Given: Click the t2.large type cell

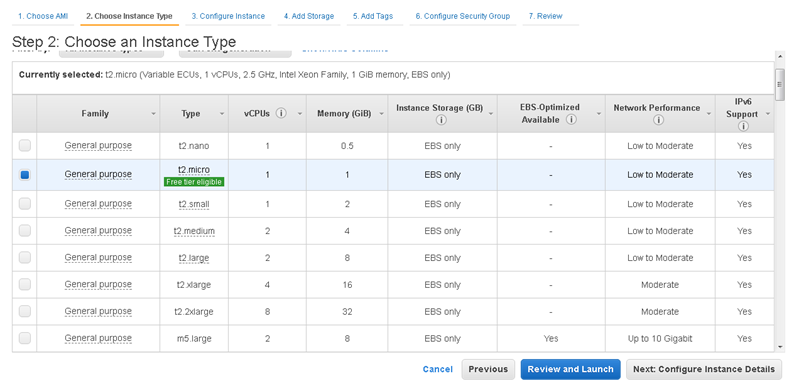Looking at the screenshot, I should point(194,258).
